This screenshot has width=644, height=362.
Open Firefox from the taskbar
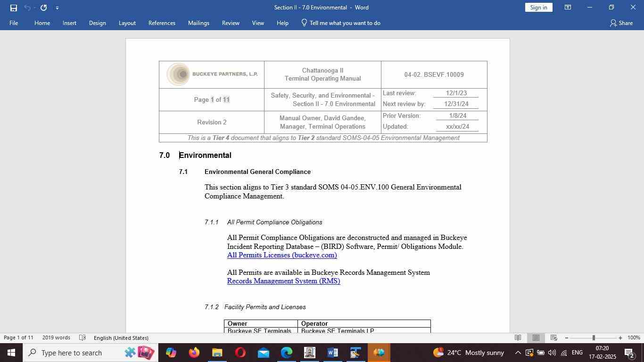[x=194, y=353]
